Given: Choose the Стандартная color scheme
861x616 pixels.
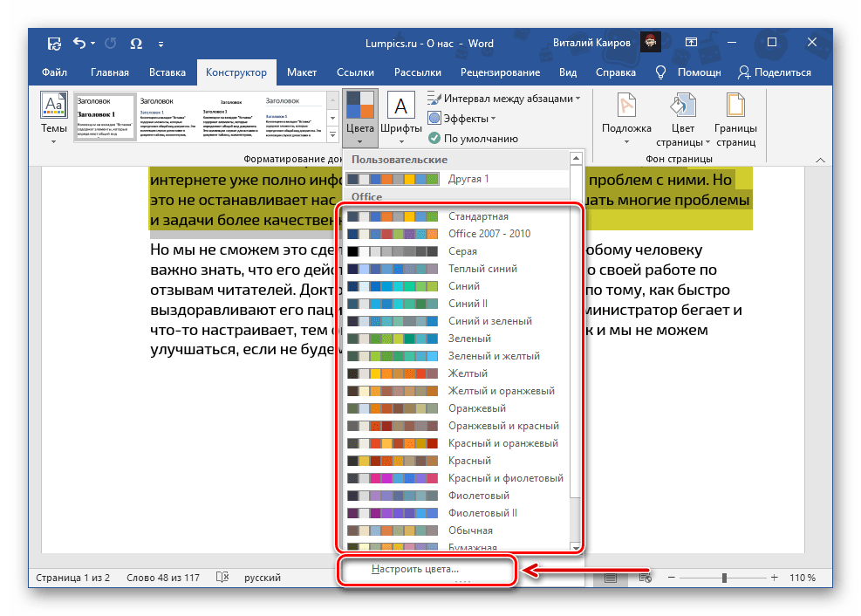Looking at the screenshot, I should pos(454,216).
